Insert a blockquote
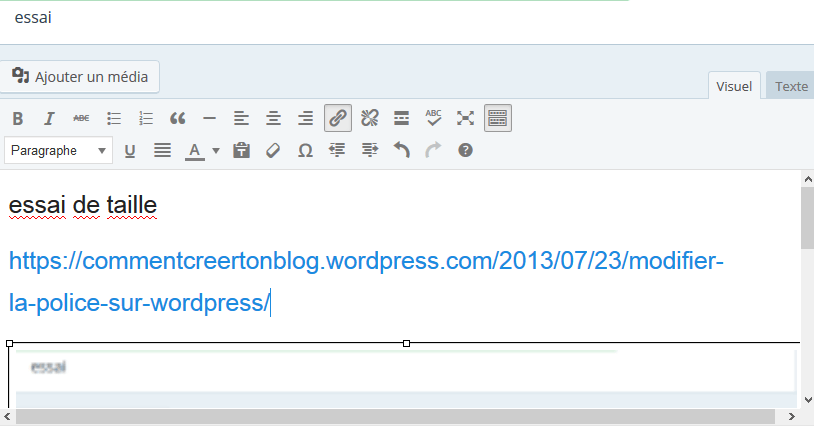This screenshot has width=814, height=427. click(178, 118)
